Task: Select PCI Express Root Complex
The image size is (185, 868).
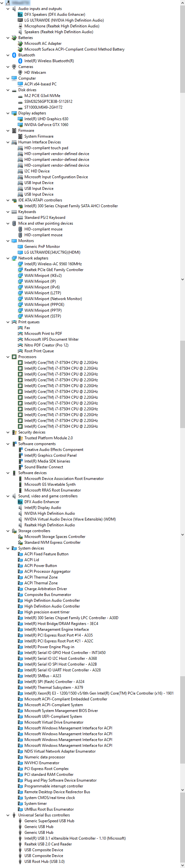Action: click(46, 769)
